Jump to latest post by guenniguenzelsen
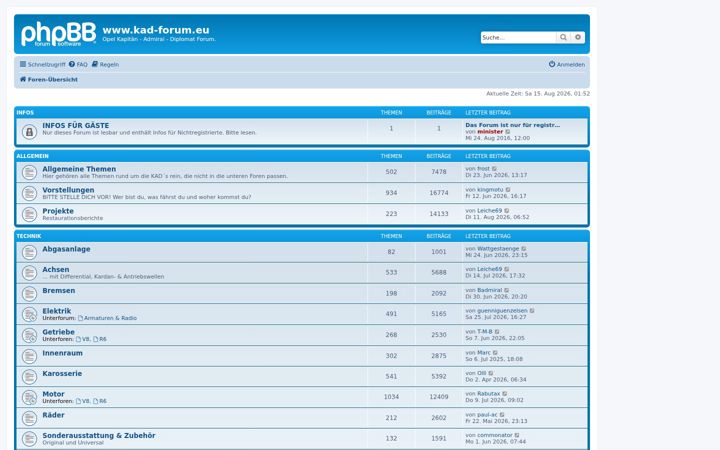The height and width of the screenshot is (450, 720). [532, 311]
